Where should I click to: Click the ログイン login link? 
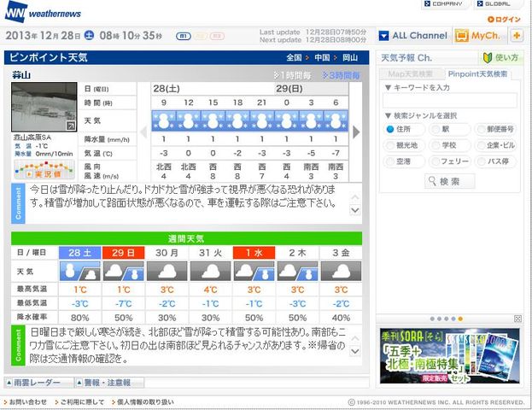pyautogui.click(x=504, y=20)
